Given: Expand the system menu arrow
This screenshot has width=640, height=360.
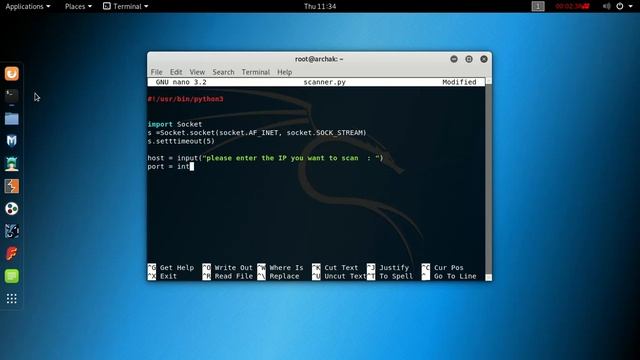Looking at the screenshot, I should [632, 7].
